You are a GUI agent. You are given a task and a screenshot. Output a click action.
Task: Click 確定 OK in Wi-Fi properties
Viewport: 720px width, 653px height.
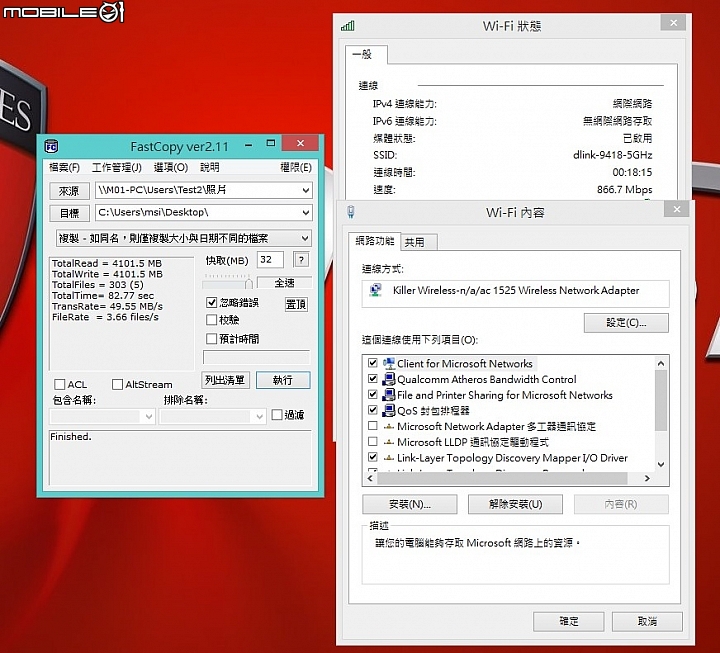pyautogui.click(x=568, y=621)
